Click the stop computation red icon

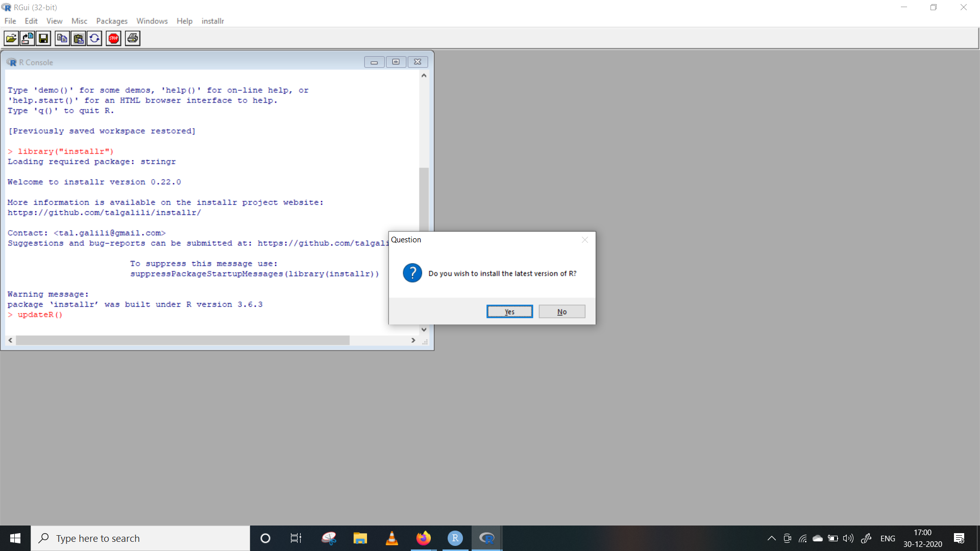[x=113, y=38]
